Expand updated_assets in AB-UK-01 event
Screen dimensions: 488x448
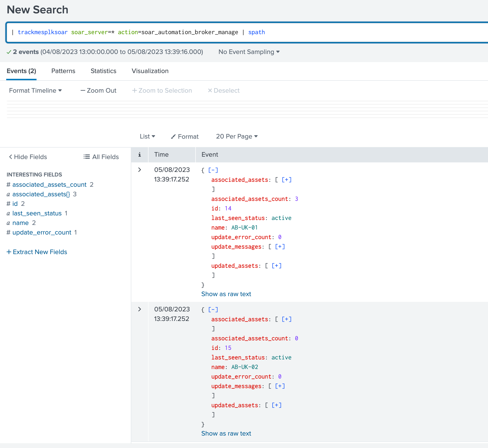point(276,266)
